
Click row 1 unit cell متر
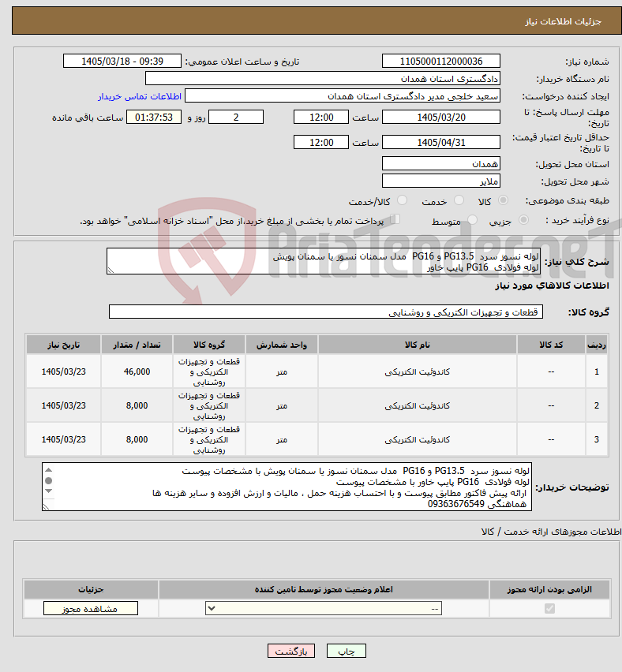pyautogui.click(x=282, y=372)
